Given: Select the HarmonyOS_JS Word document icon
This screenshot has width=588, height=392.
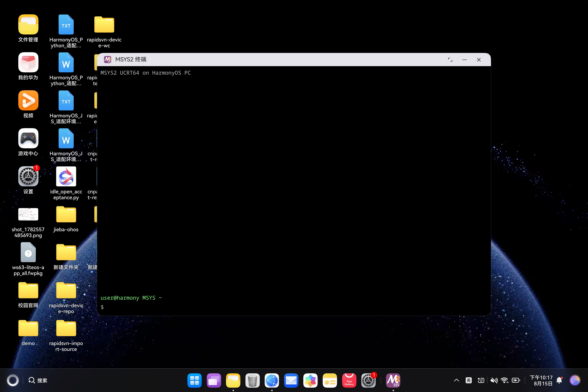Looking at the screenshot, I should [66, 138].
